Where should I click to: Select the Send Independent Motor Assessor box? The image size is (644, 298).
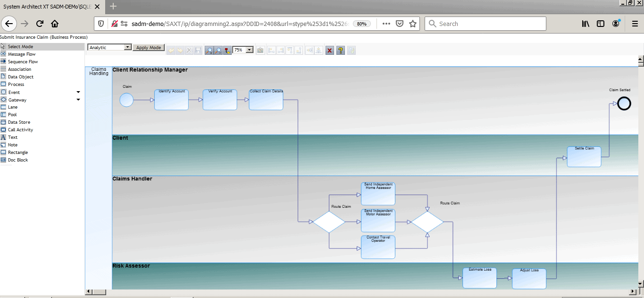pos(378,221)
